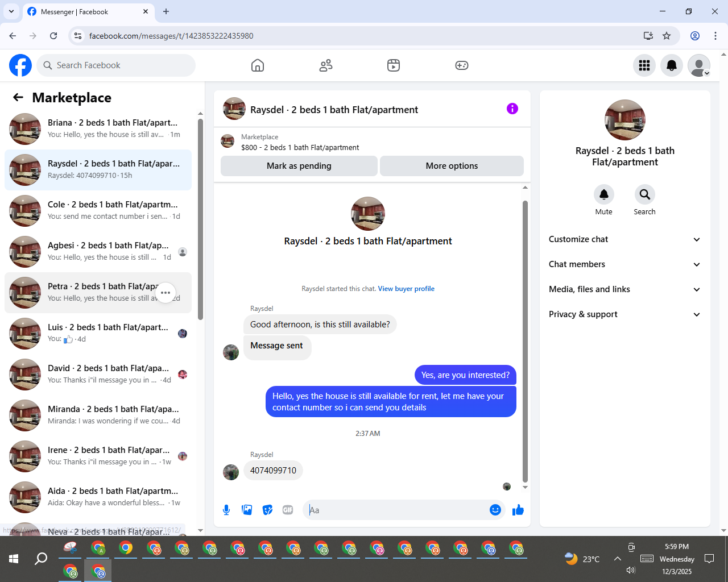Viewport: 728px width, 582px height.
Task: Open Cole chat conversation
Action: pos(98,211)
